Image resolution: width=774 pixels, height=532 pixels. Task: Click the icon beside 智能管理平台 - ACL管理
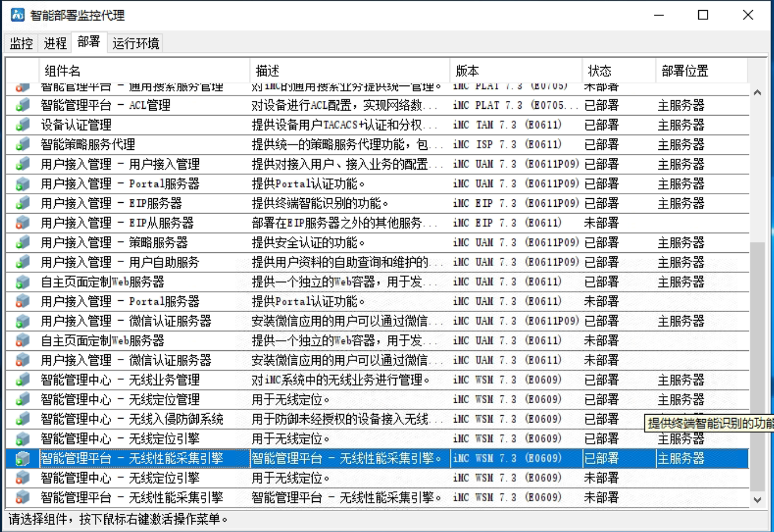click(23, 105)
